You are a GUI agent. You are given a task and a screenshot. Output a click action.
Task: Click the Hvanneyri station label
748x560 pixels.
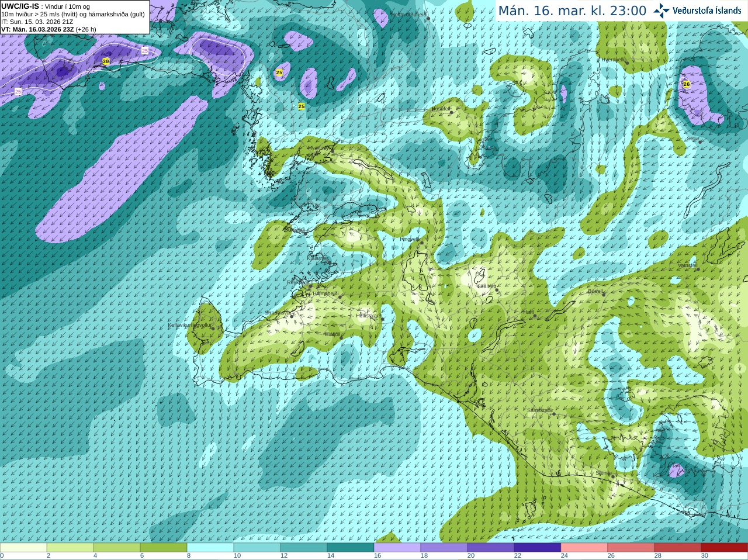(319, 148)
